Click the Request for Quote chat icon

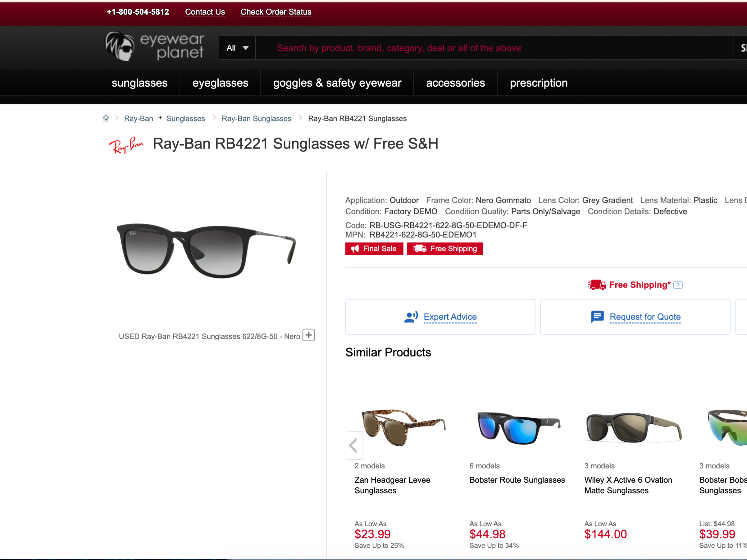click(x=597, y=317)
